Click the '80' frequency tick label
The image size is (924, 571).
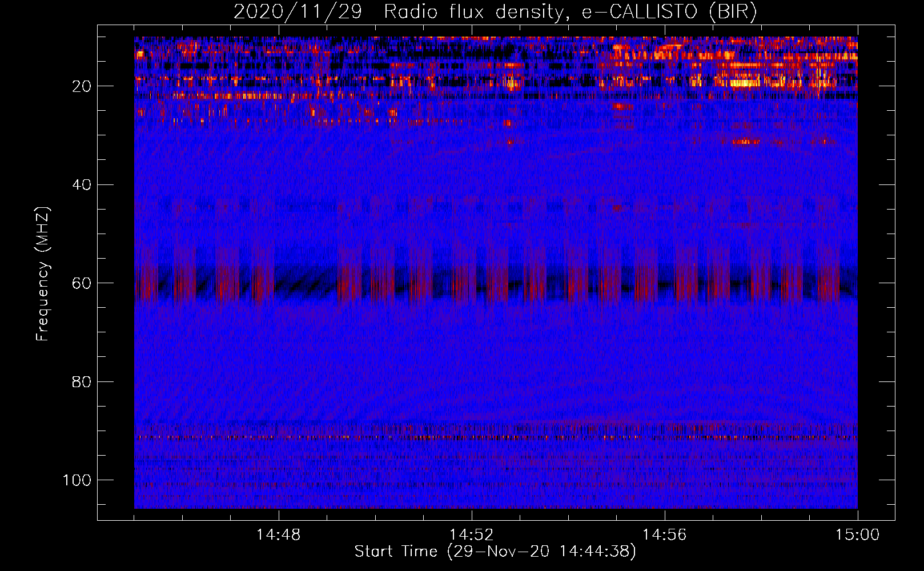pyautogui.click(x=82, y=381)
